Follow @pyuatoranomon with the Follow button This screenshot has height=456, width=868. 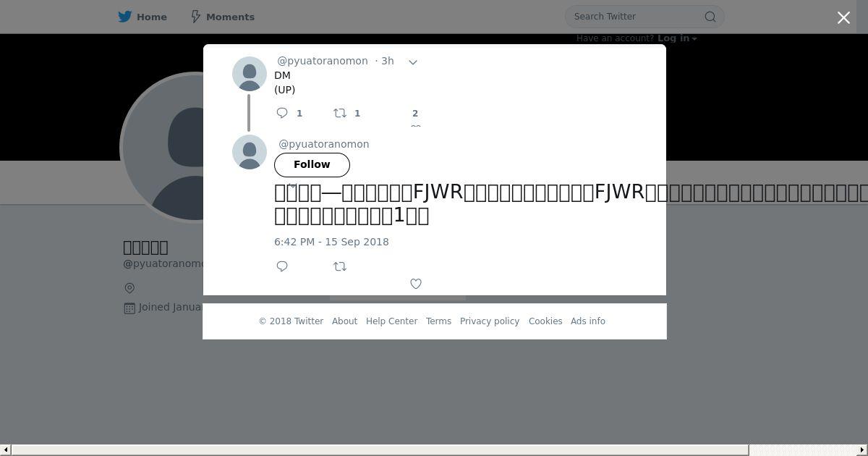(312, 165)
